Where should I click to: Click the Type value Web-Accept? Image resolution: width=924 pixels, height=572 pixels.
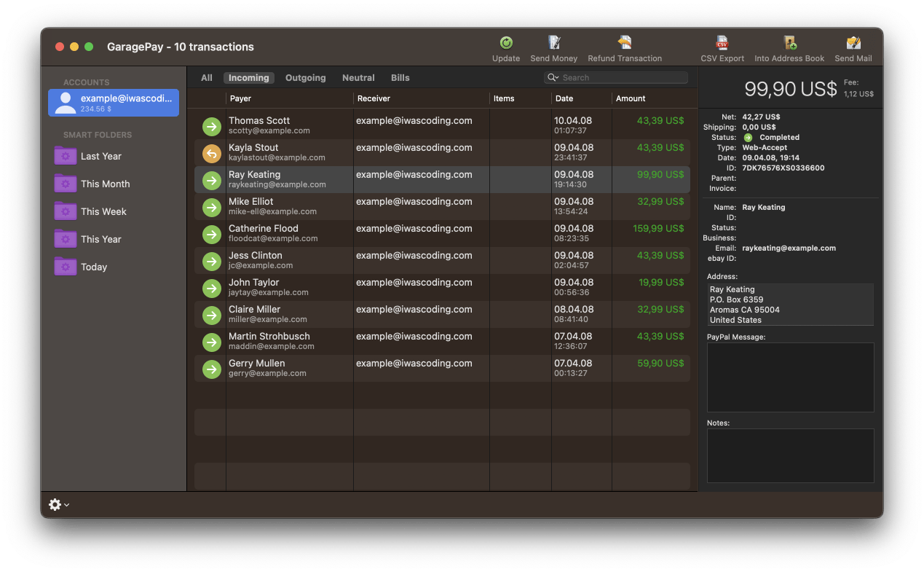click(x=765, y=147)
